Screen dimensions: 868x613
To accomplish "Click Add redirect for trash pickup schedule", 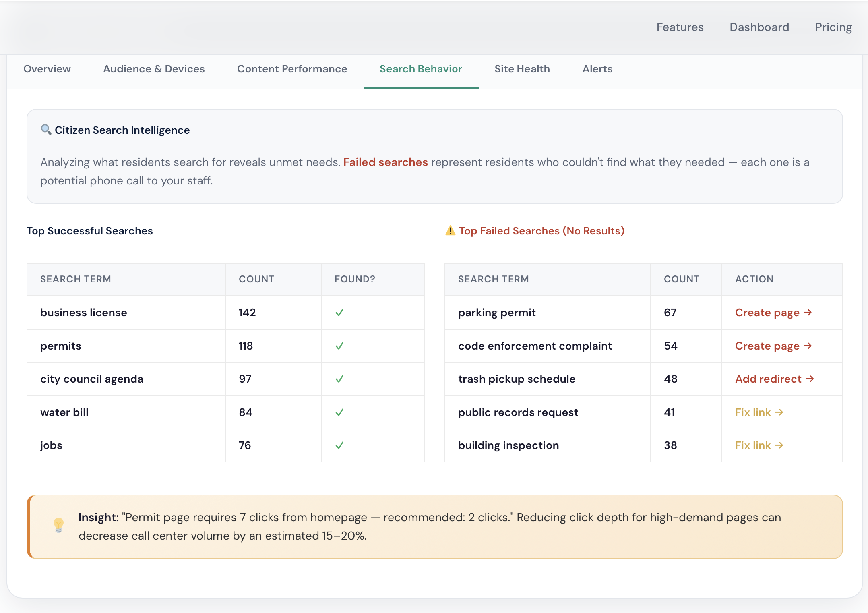I will tap(774, 379).
